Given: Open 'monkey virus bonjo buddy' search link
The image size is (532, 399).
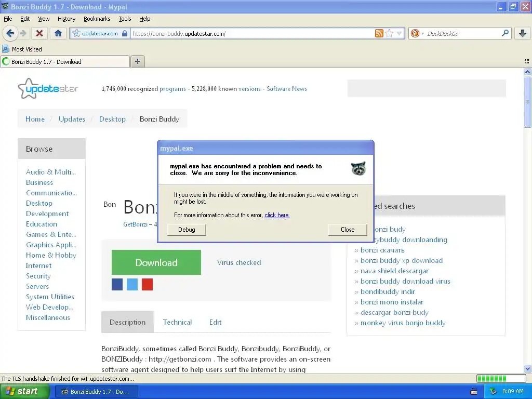Looking at the screenshot, I should [403, 323].
